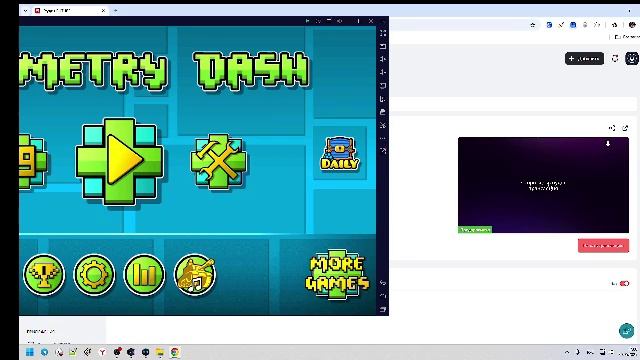The image size is (640, 360).
Task: Click the red button below the preview
Action: (603, 246)
